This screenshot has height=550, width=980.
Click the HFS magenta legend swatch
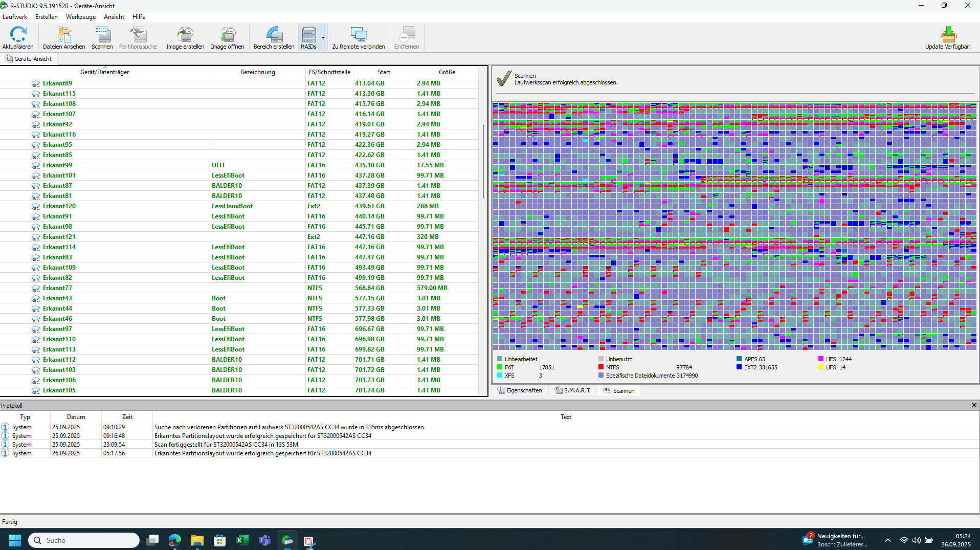pyautogui.click(x=821, y=359)
